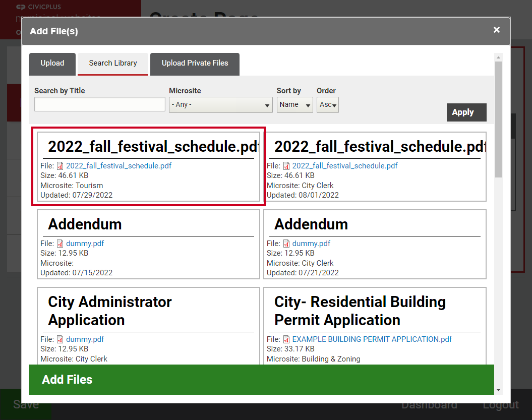532x420 pixels.
Task: Select the City Clerk festival schedule card title
Action: point(380,147)
